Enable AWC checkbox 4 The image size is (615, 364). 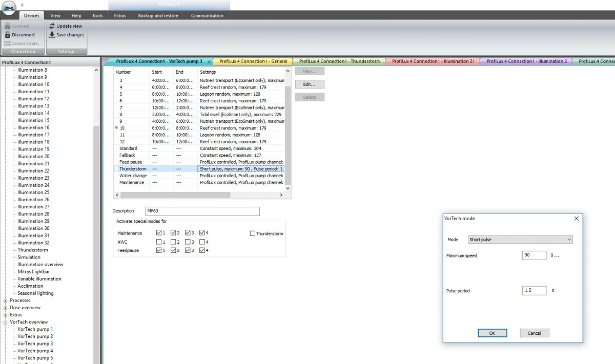(202, 242)
